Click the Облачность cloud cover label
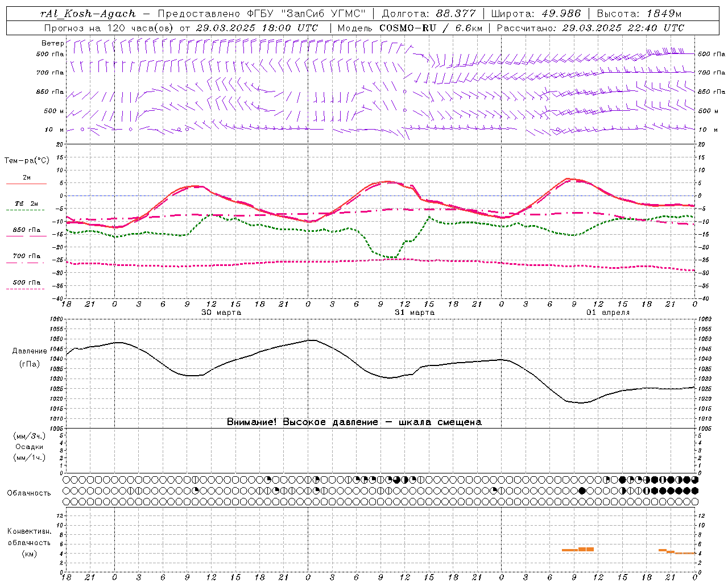The width and height of the screenshot is (728, 582). click(x=29, y=493)
